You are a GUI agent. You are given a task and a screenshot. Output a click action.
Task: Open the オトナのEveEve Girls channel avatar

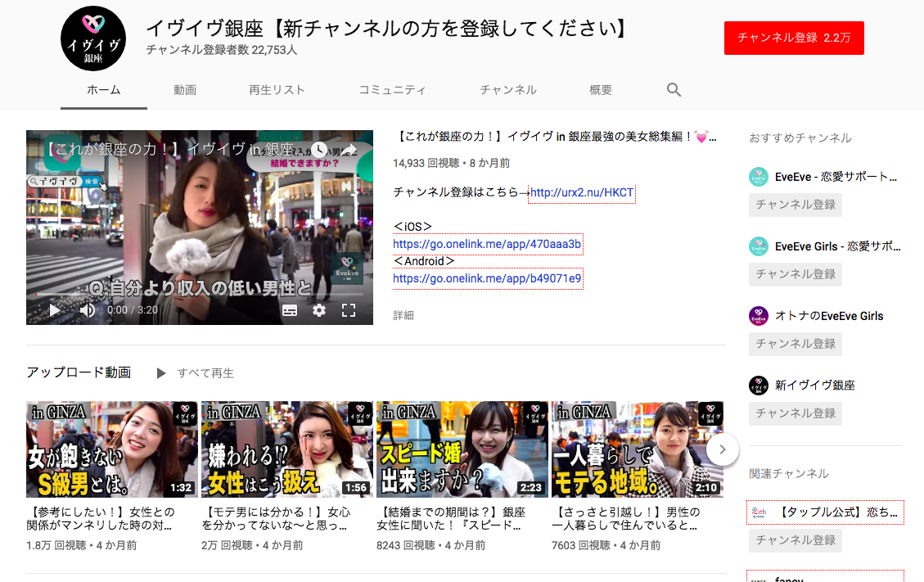point(759,316)
